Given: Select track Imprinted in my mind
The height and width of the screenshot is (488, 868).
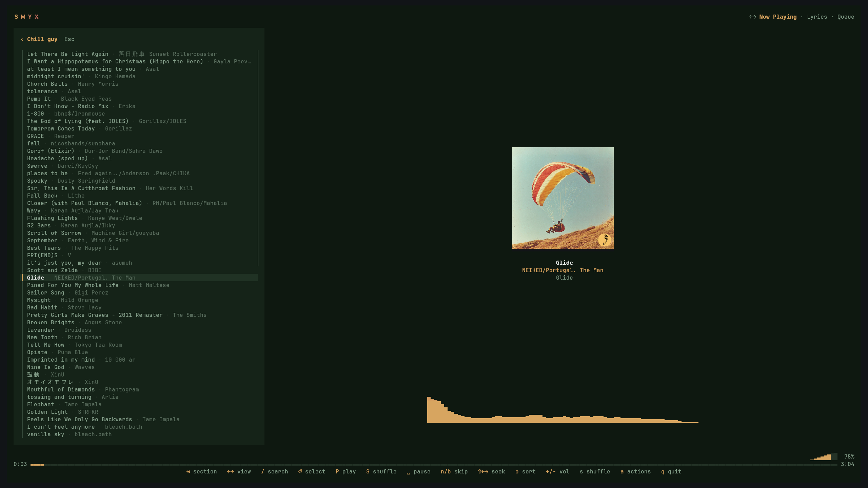Looking at the screenshot, I should point(140,360).
